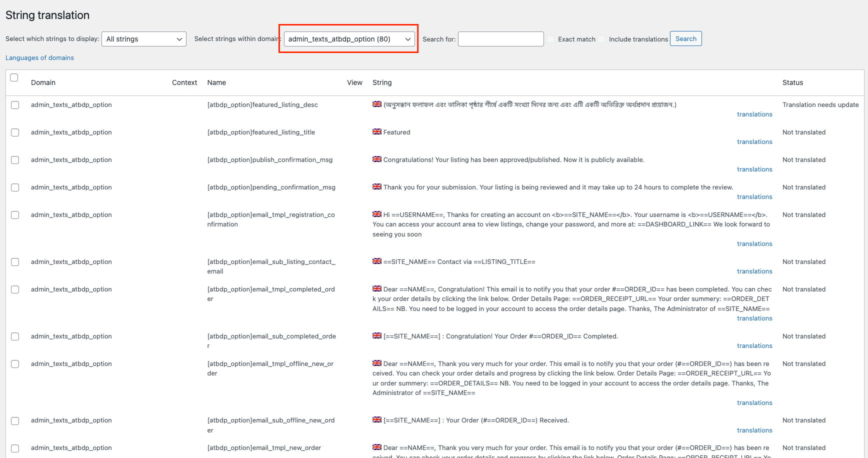Click the flag icon on pending_confirmation_msg row
The image size is (868, 458).
(377, 186)
